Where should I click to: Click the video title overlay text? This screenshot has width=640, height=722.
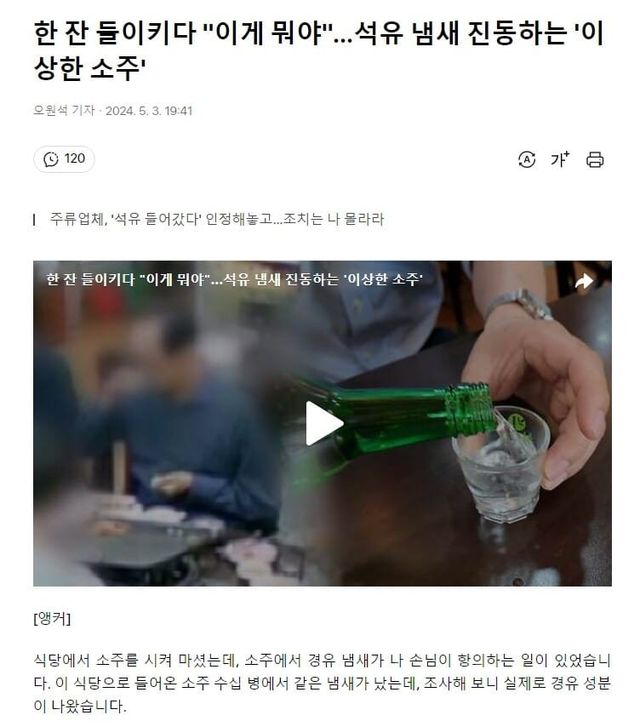tap(234, 279)
